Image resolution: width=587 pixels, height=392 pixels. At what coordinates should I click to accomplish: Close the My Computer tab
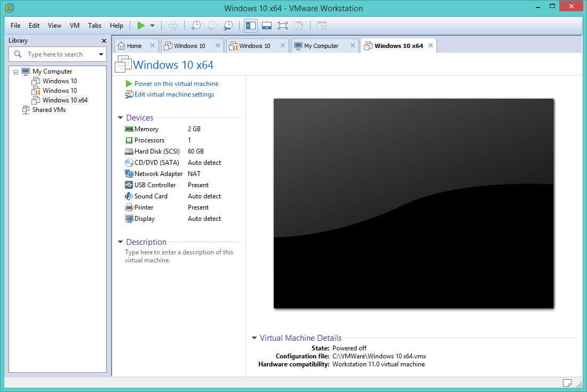tap(353, 45)
